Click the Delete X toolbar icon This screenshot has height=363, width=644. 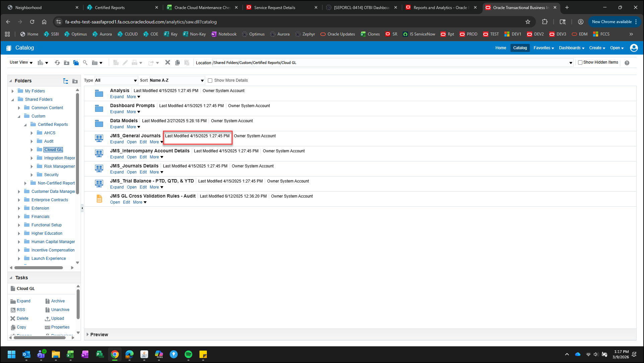coord(168,63)
